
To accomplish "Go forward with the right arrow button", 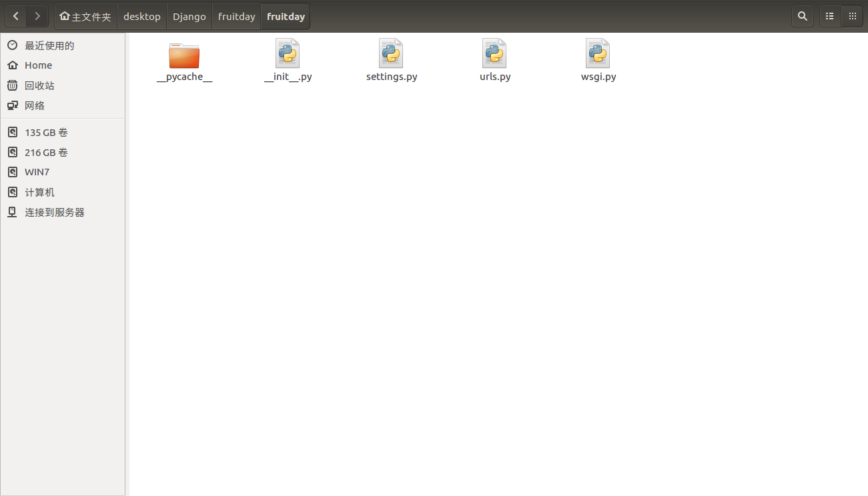I will 37,16.
